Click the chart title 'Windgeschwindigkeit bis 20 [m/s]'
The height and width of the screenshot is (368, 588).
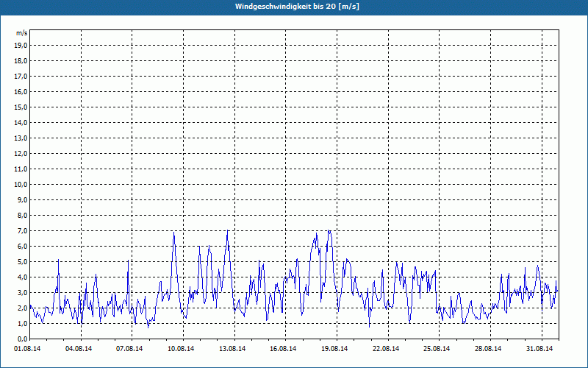[297, 7]
